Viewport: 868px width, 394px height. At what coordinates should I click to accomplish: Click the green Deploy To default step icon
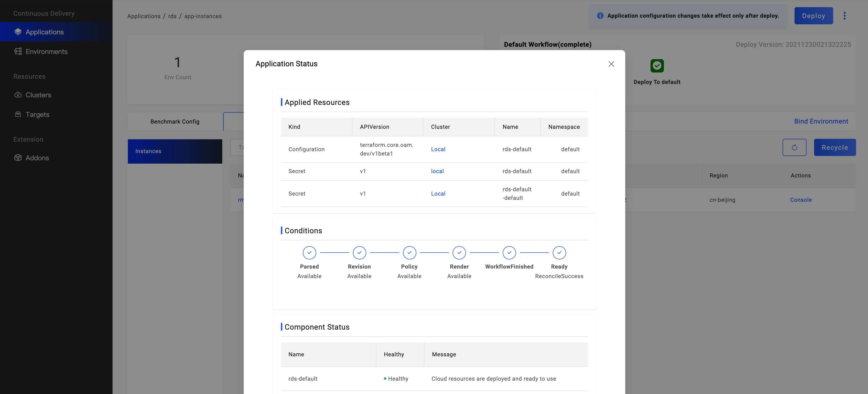(x=657, y=66)
